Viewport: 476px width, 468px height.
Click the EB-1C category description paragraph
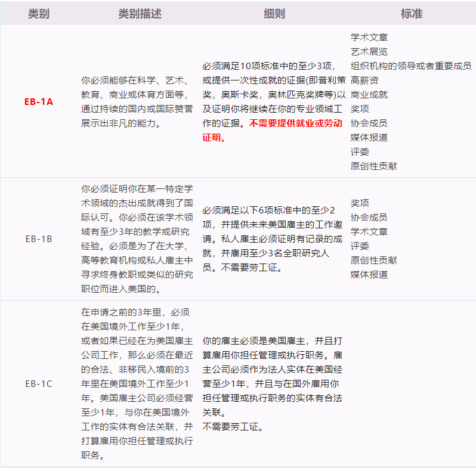[x=137, y=383]
